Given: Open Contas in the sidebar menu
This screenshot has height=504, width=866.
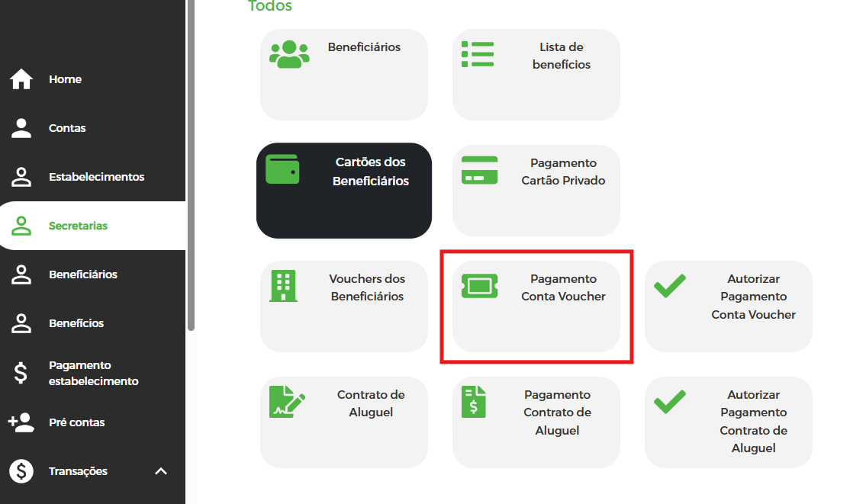Looking at the screenshot, I should click(67, 128).
